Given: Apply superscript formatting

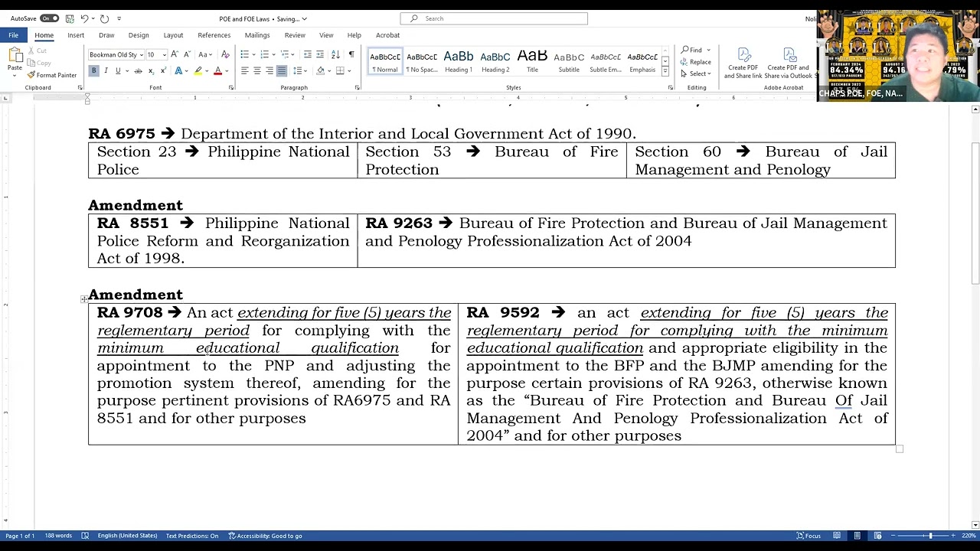Looking at the screenshot, I should 162,70.
